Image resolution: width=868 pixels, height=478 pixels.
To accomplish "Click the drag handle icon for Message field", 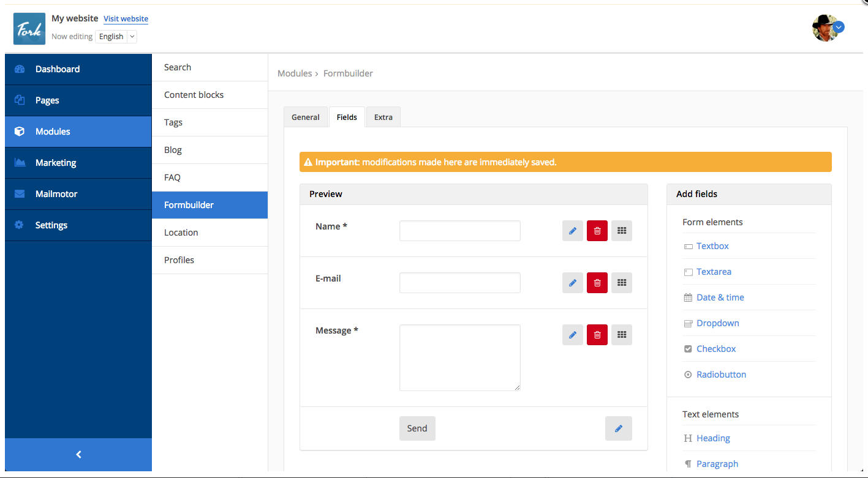I will click(x=621, y=335).
